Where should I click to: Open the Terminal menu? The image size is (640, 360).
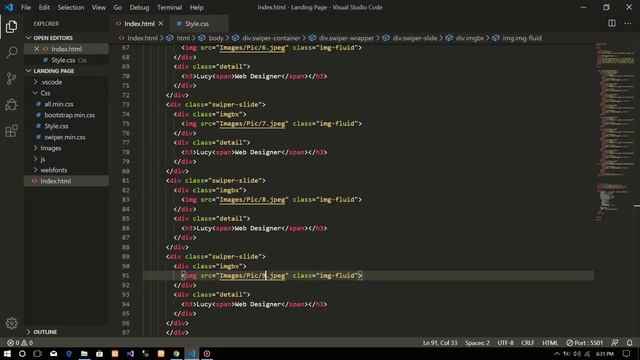(x=169, y=7)
